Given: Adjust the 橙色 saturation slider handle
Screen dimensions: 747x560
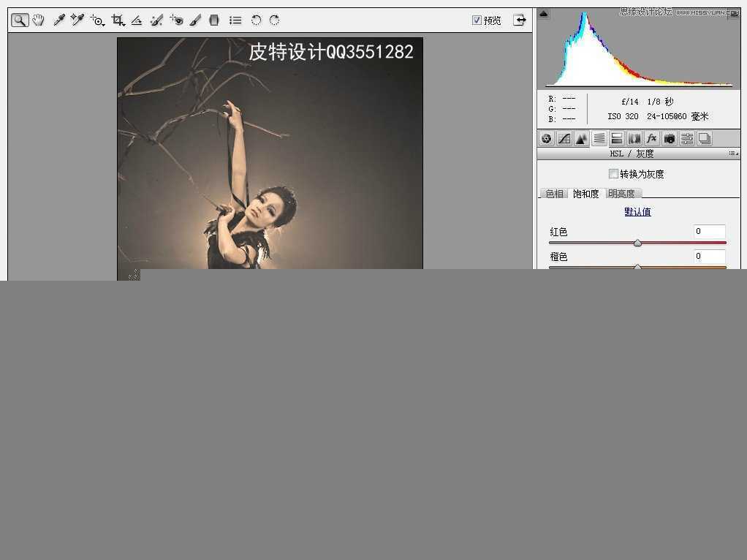Looking at the screenshot, I should pyautogui.click(x=637, y=267).
